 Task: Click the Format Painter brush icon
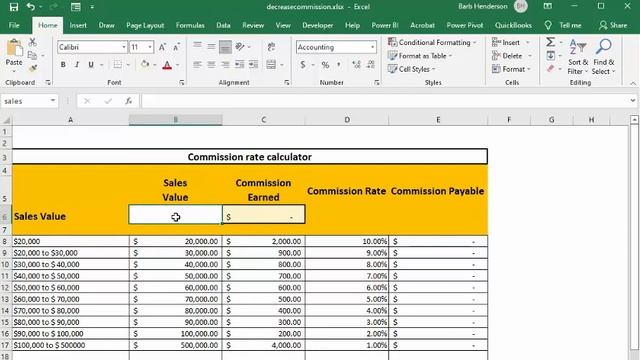coord(33,69)
